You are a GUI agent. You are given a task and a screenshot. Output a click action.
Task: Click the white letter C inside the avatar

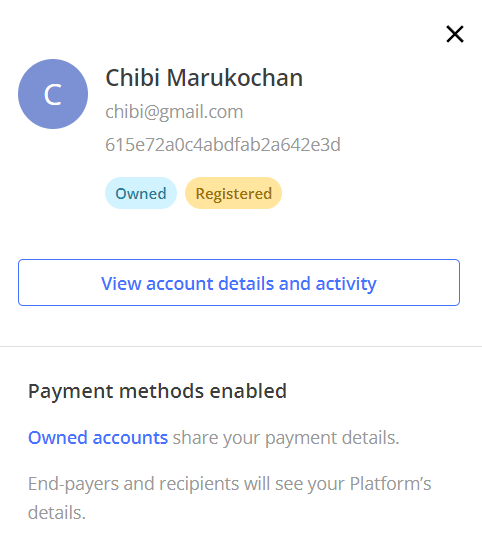[x=53, y=95]
